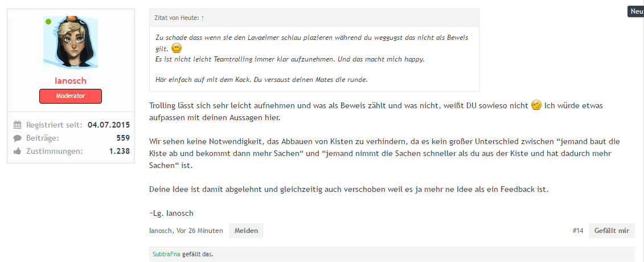This screenshot has height=262, width=644.
Task: Click the speech bubble Beiträge icon
Action: pyautogui.click(x=17, y=138)
